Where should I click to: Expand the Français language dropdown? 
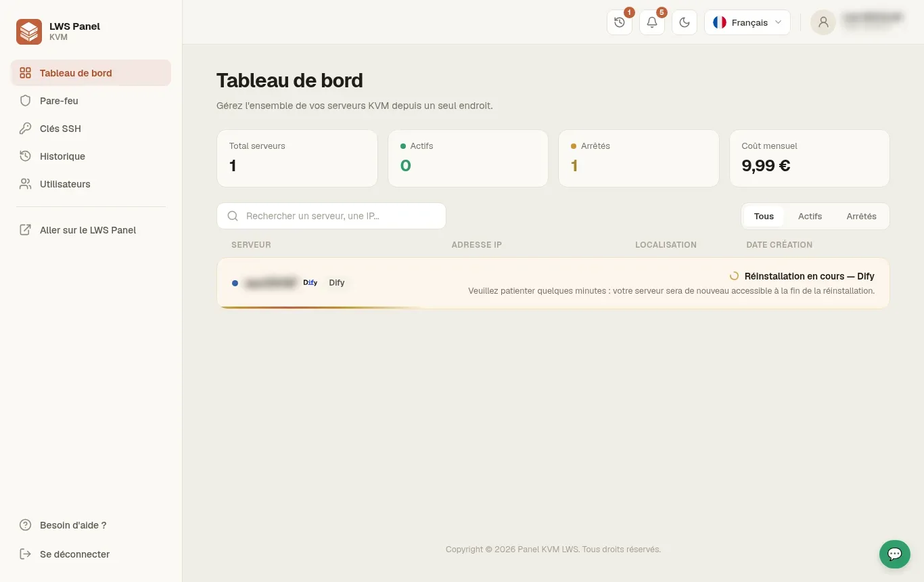(x=747, y=22)
